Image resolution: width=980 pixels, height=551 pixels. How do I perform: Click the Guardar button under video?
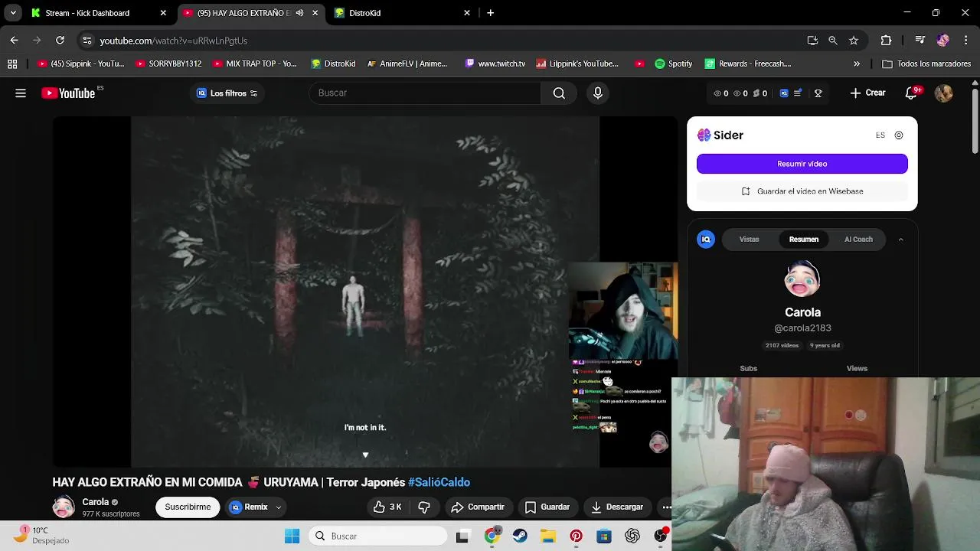[x=547, y=507]
